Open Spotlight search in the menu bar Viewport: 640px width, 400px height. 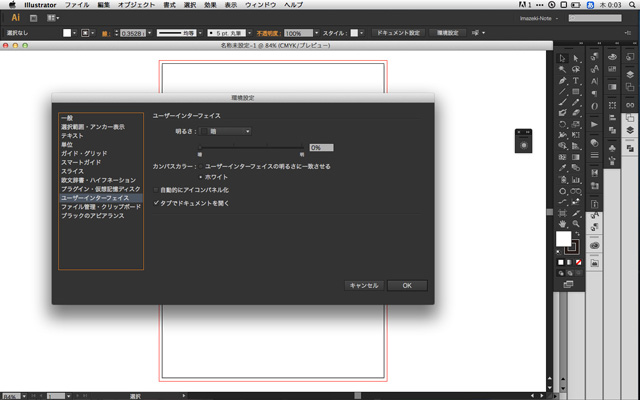click(631, 5)
